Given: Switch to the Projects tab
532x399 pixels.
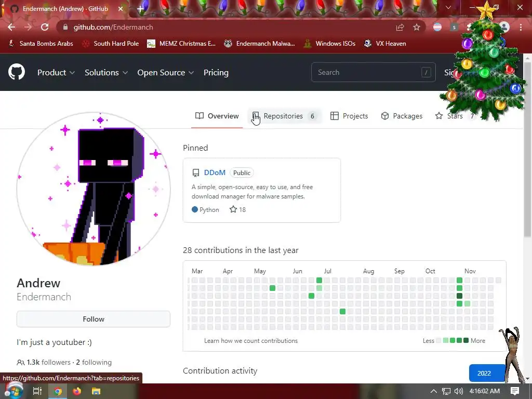Looking at the screenshot, I should [349, 116].
